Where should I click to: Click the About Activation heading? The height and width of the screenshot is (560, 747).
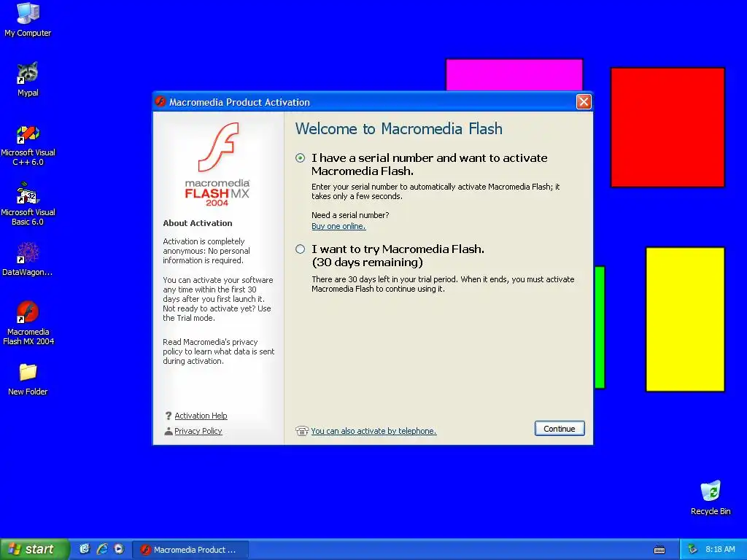pyautogui.click(x=198, y=223)
